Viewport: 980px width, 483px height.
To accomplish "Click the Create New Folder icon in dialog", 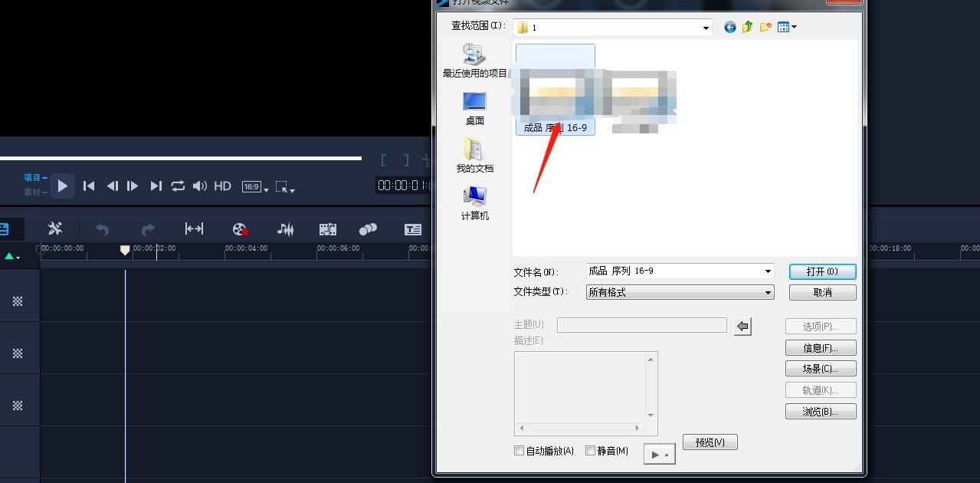I will (x=765, y=27).
